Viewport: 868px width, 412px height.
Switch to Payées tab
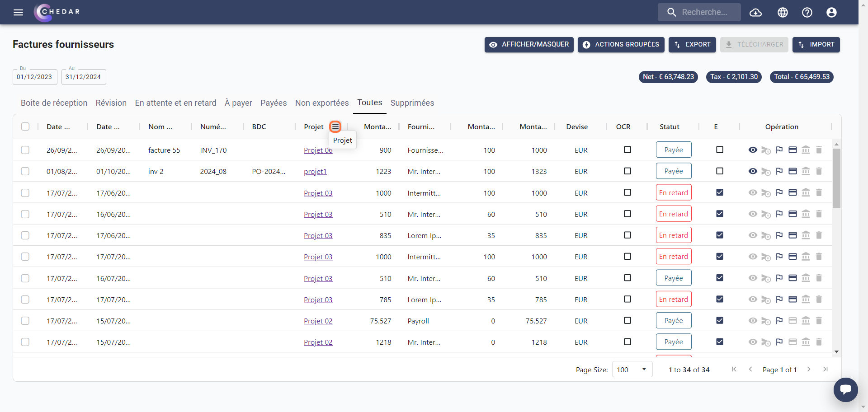pos(274,103)
